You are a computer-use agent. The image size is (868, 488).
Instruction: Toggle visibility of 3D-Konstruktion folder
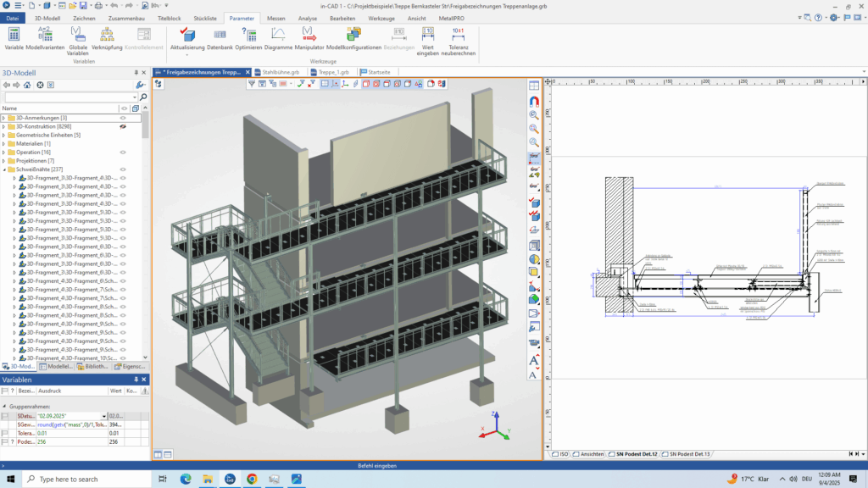(x=123, y=126)
